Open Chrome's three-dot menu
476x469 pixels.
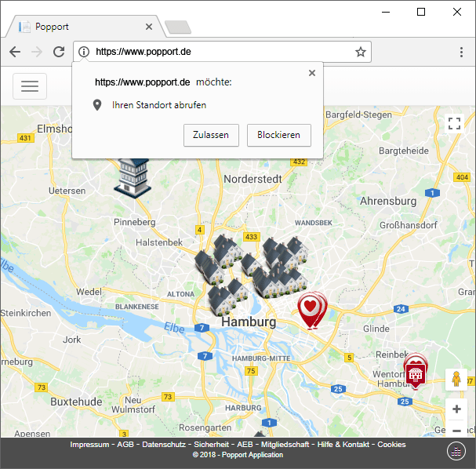pos(461,52)
